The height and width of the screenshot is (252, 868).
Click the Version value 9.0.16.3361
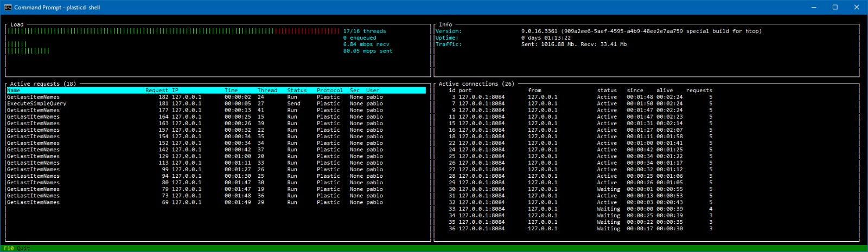tap(641, 31)
